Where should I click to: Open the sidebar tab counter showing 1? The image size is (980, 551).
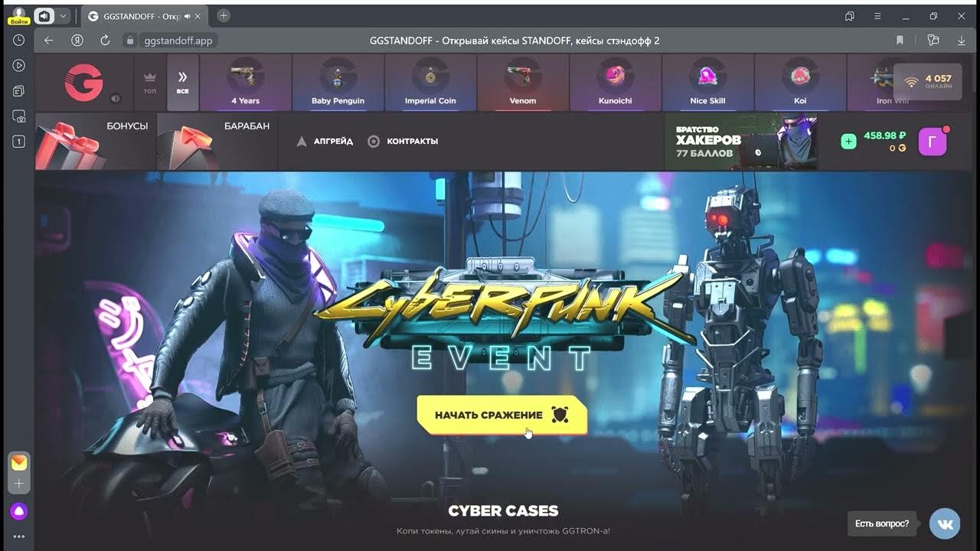pos(19,142)
